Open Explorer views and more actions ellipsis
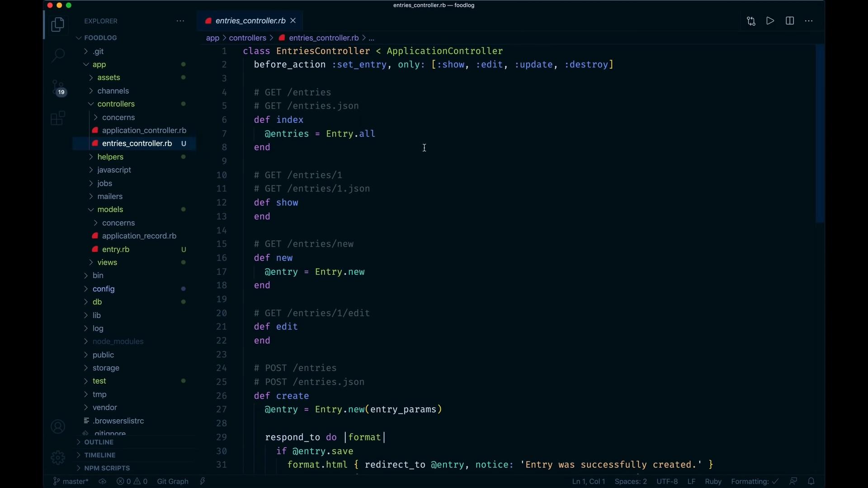 click(180, 21)
